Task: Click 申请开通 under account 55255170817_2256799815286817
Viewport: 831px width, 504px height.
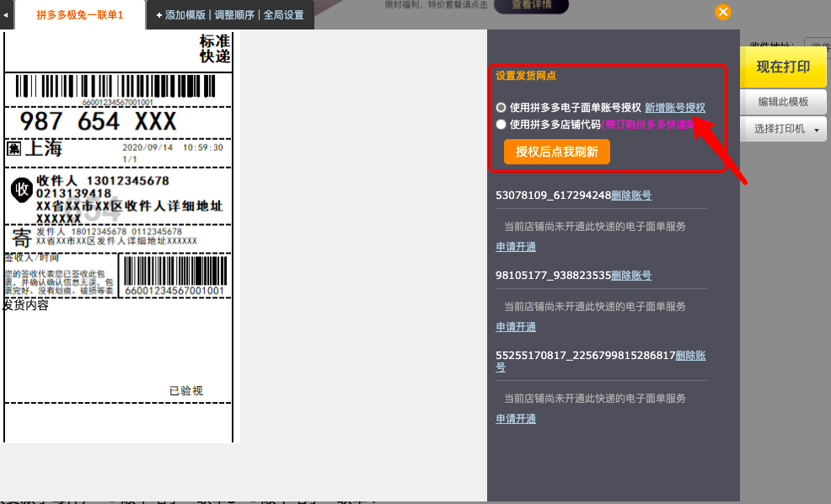Action: click(x=516, y=419)
